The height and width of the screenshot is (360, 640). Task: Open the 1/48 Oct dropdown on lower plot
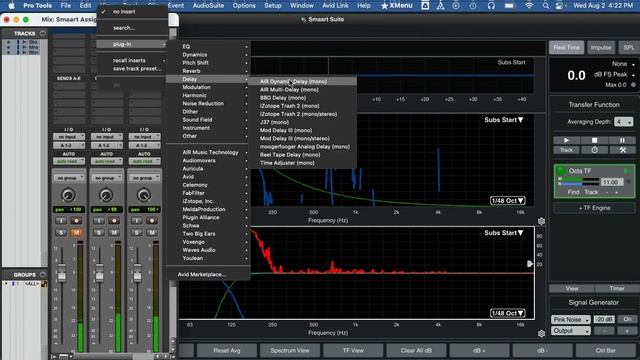point(507,313)
